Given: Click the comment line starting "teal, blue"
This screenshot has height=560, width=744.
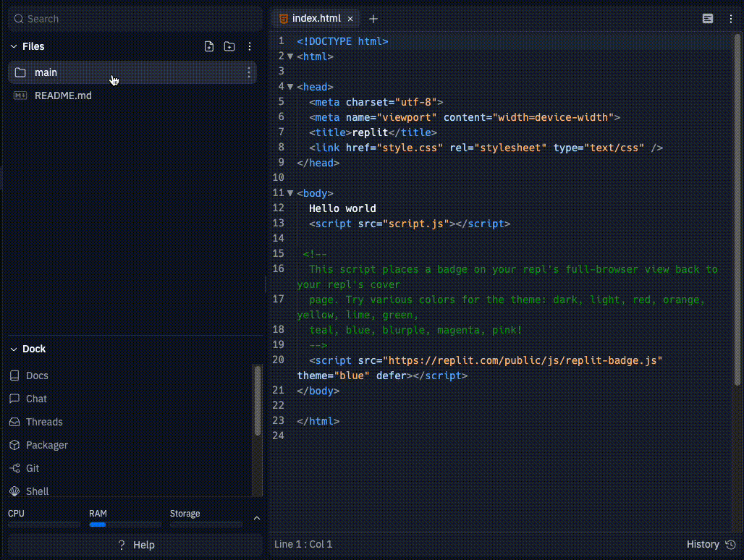Looking at the screenshot, I should pyautogui.click(x=415, y=330).
